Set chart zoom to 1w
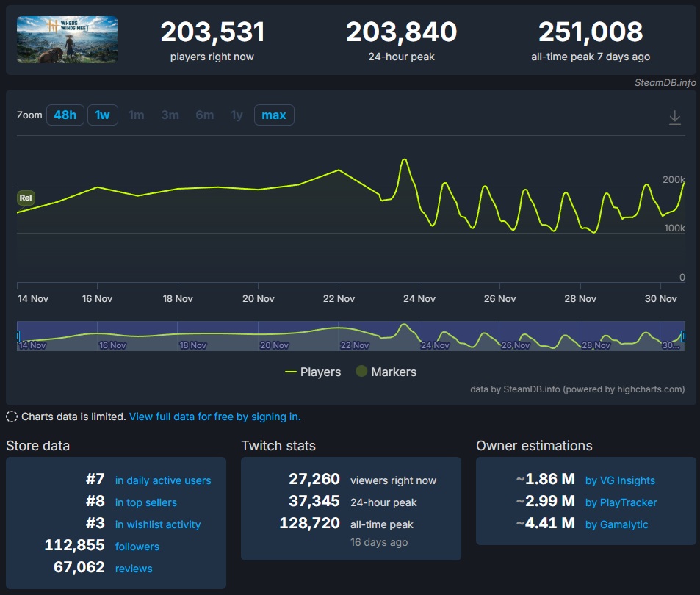The height and width of the screenshot is (595, 700). tap(102, 115)
